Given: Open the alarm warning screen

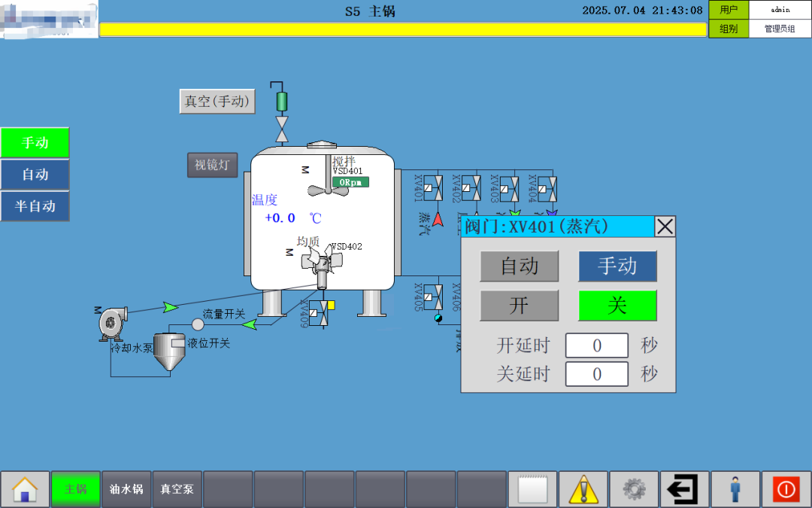Looking at the screenshot, I should [x=583, y=488].
